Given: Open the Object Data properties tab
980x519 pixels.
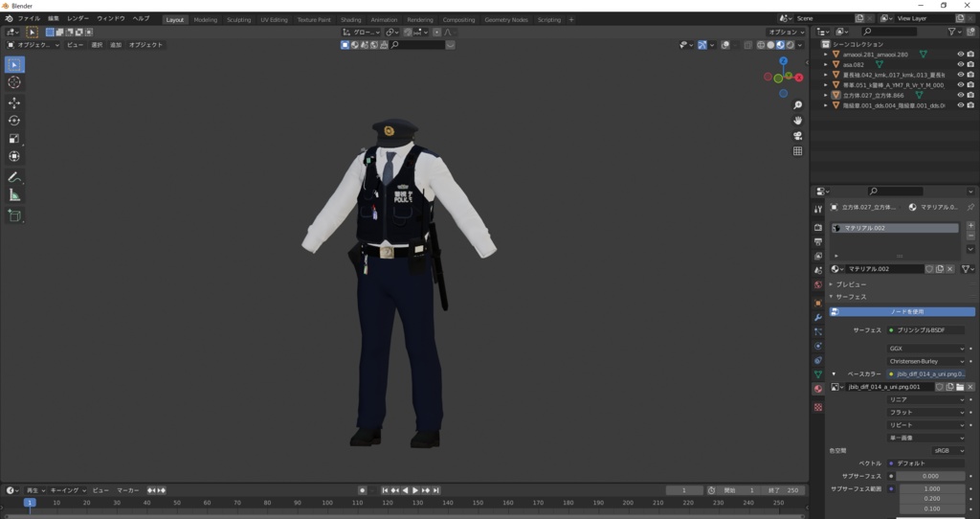Looking at the screenshot, I should tap(818, 374).
